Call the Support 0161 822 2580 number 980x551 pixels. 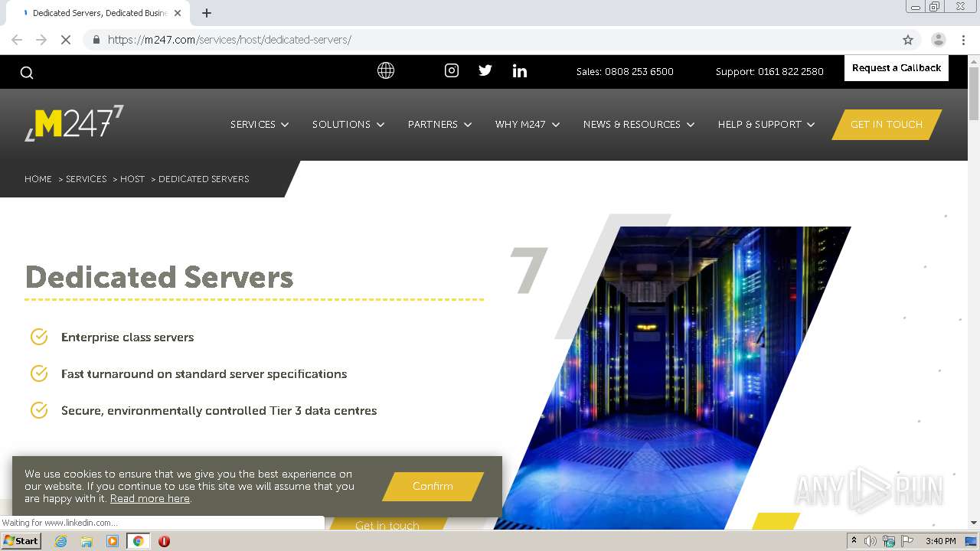[x=769, y=71]
